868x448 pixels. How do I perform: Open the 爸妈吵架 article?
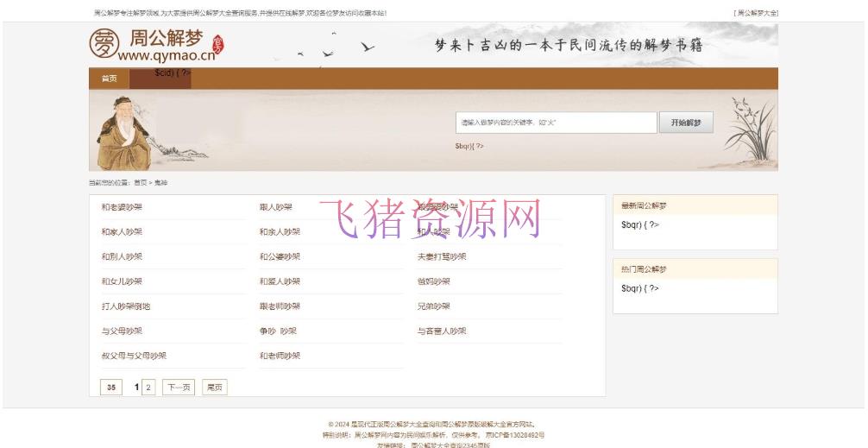(433, 281)
